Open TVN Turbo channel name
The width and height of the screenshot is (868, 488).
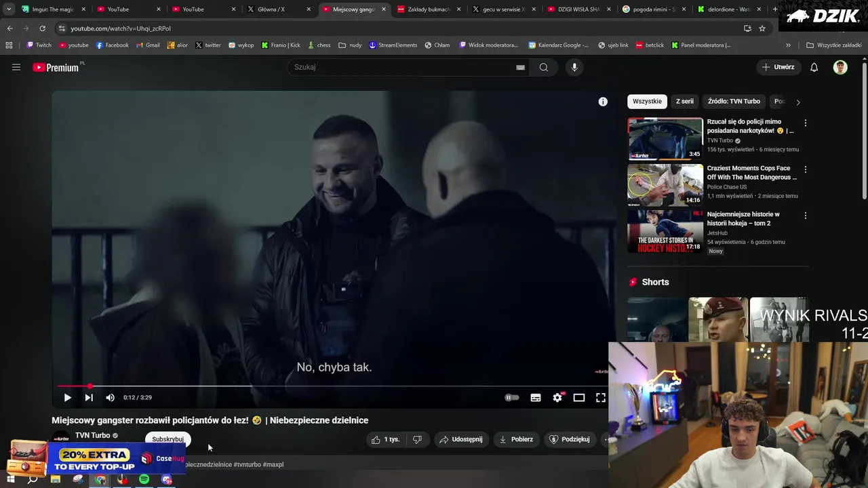pos(92,435)
